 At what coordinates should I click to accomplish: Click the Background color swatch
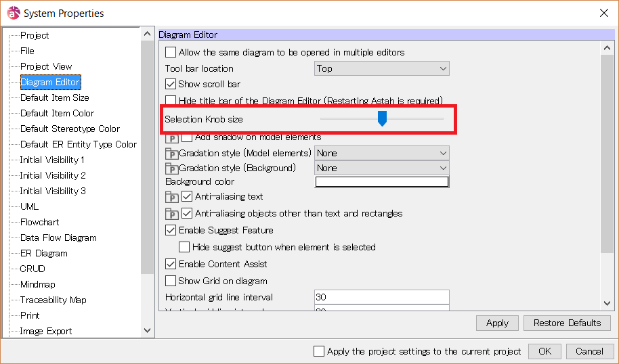click(x=382, y=181)
